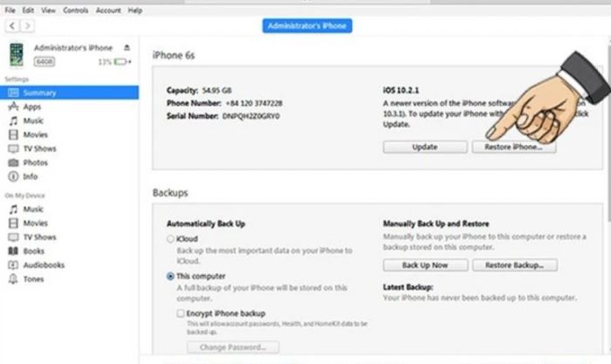Eject Administrator's iPhone with the eject icon
Viewport: 611px width, 364px height.
point(127,47)
